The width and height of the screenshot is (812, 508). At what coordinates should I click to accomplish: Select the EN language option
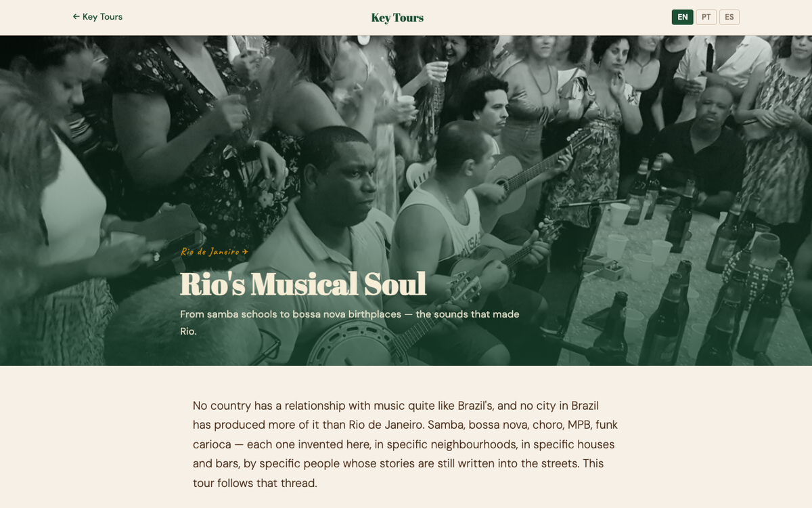pyautogui.click(x=682, y=17)
